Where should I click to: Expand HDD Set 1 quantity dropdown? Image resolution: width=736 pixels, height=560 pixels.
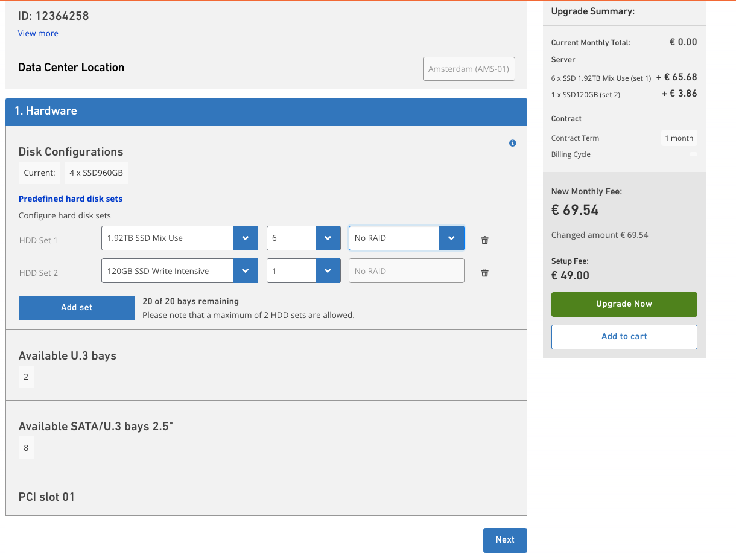[300, 238]
